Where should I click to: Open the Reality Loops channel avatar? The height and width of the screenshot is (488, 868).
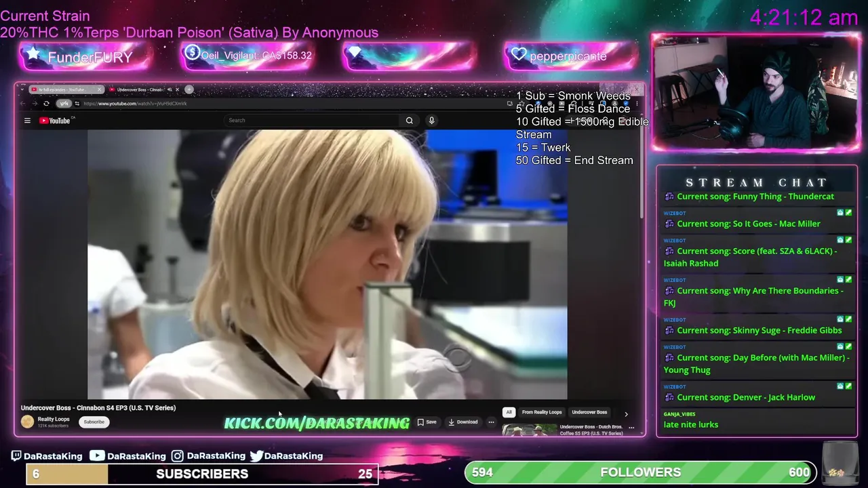(x=27, y=422)
